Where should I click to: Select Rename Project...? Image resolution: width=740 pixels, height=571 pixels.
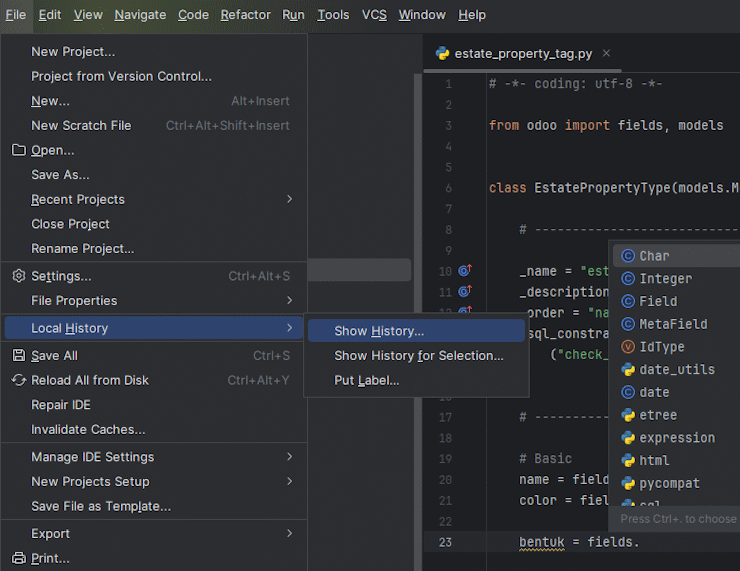click(x=154, y=248)
